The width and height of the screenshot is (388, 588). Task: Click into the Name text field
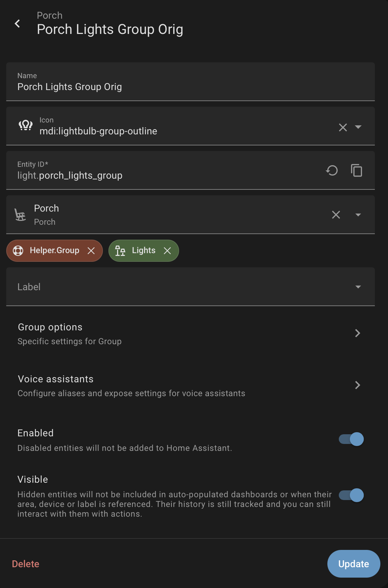pyautogui.click(x=173, y=87)
